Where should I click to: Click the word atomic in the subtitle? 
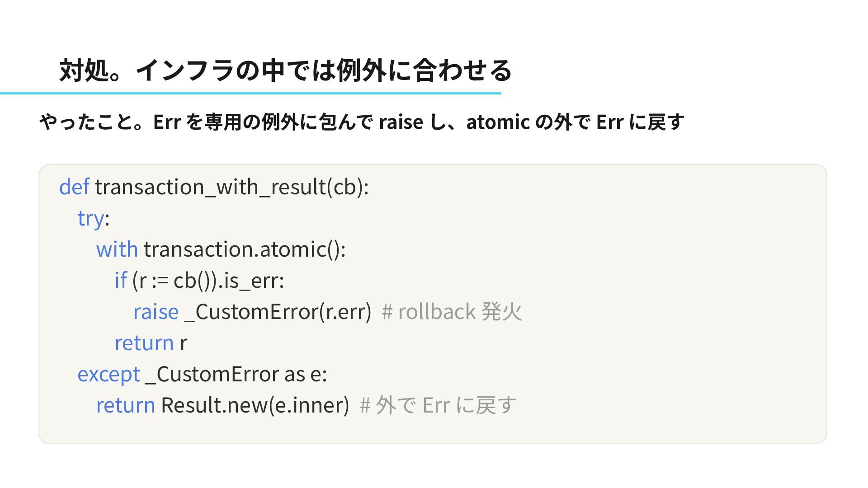click(498, 122)
